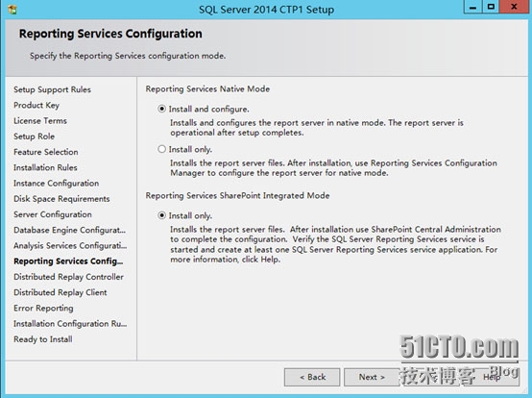This screenshot has width=532, height=398.
Task: Select License Terms in sidebar
Action: click(x=40, y=121)
